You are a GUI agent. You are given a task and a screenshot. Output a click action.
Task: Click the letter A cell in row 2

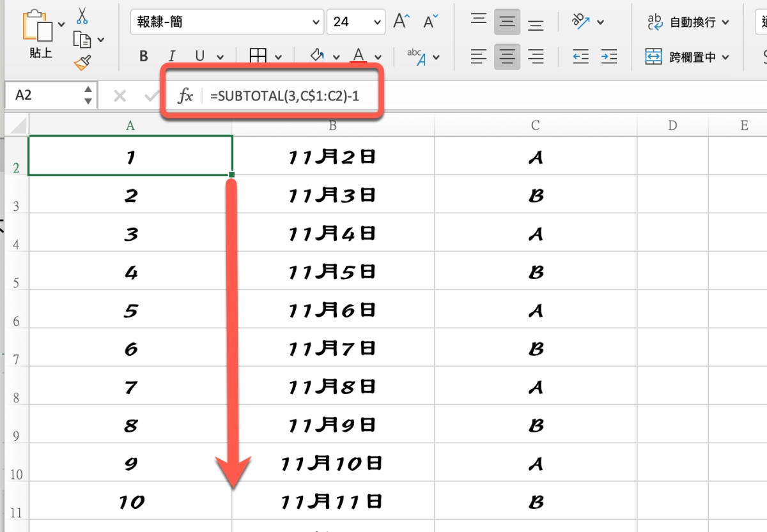coord(536,156)
